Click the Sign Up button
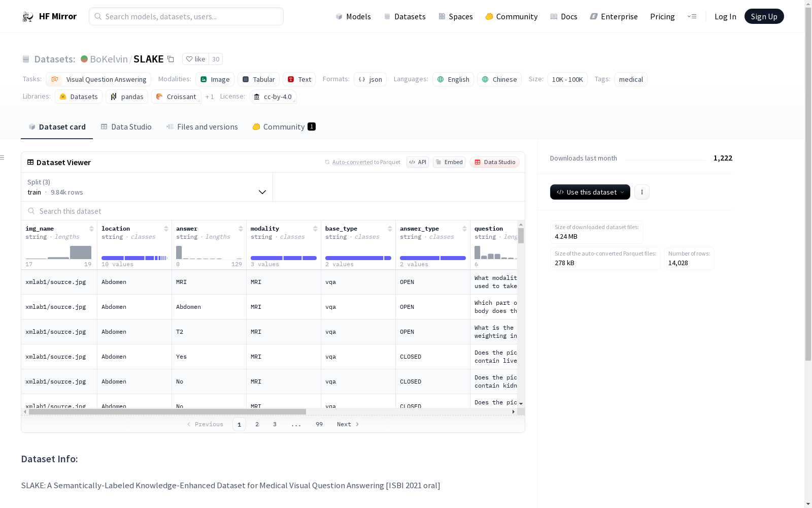Screen dimensions: 812x508 click(764, 17)
